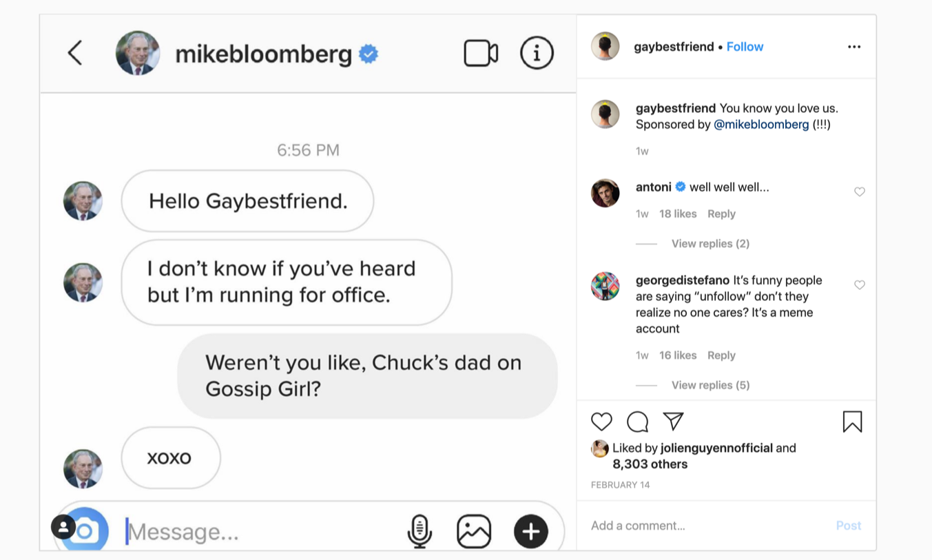Like the post with the heart icon

(x=601, y=421)
